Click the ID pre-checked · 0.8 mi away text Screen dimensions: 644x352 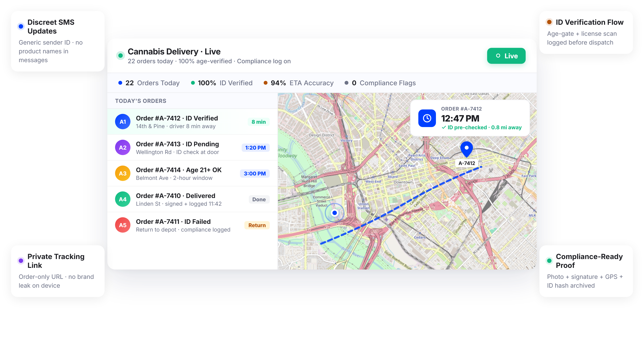[484, 127]
